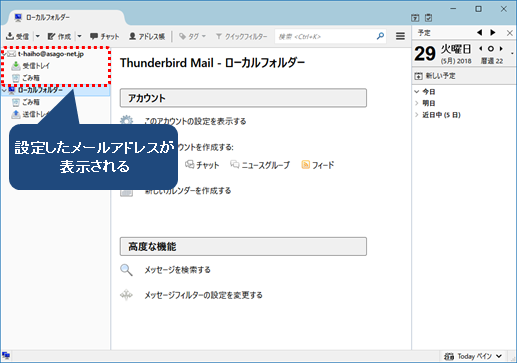This screenshot has height=363, width=517.
Task: Open ごみ箱 under t-haiho account
Action: click(x=31, y=78)
